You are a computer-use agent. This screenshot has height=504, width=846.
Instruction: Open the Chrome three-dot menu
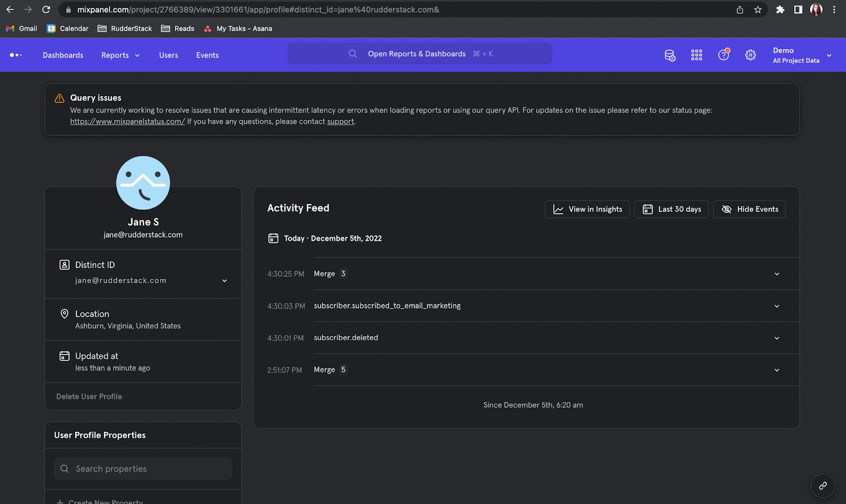834,10
